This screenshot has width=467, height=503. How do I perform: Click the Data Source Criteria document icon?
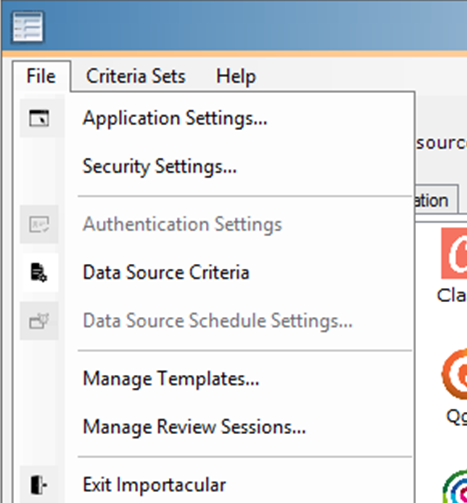39,272
